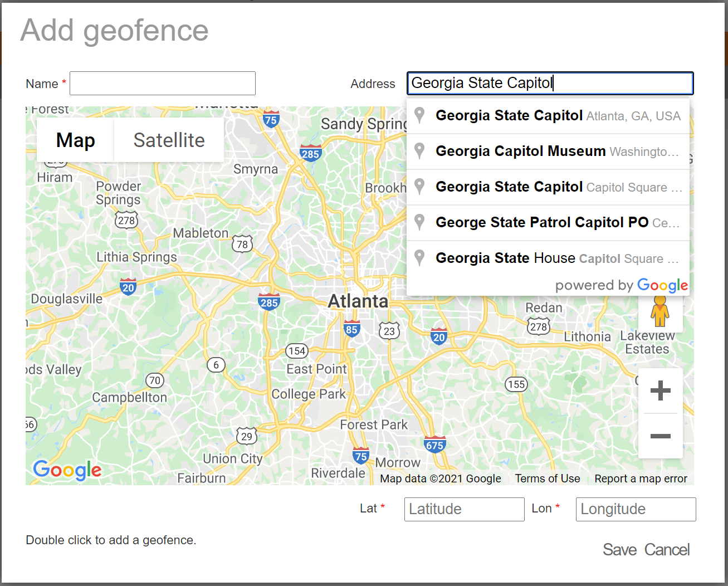Choose Georgia State Capitol Capitol Square suggestion
This screenshot has height=586, width=728.
coord(549,187)
